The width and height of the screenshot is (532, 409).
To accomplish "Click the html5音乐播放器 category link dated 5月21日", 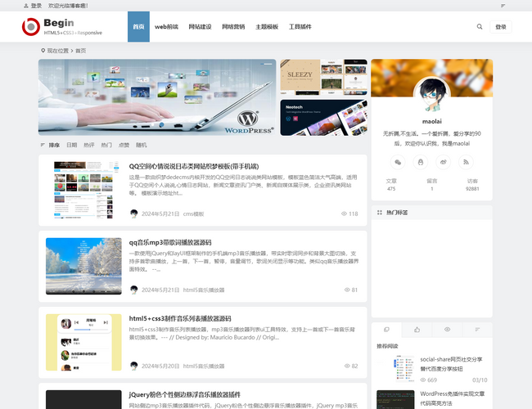I will click(x=203, y=290).
